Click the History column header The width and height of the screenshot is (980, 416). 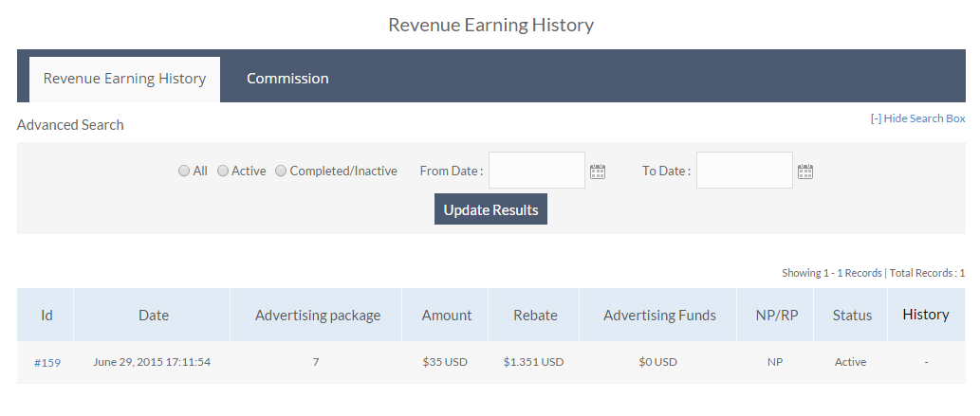click(926, 315)
